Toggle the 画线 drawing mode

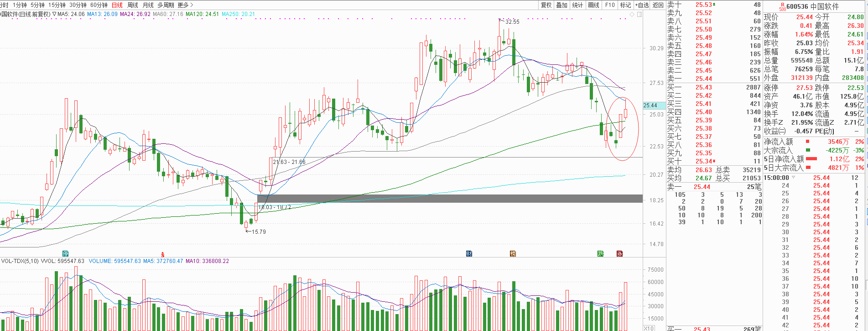(x=594, y=5)
